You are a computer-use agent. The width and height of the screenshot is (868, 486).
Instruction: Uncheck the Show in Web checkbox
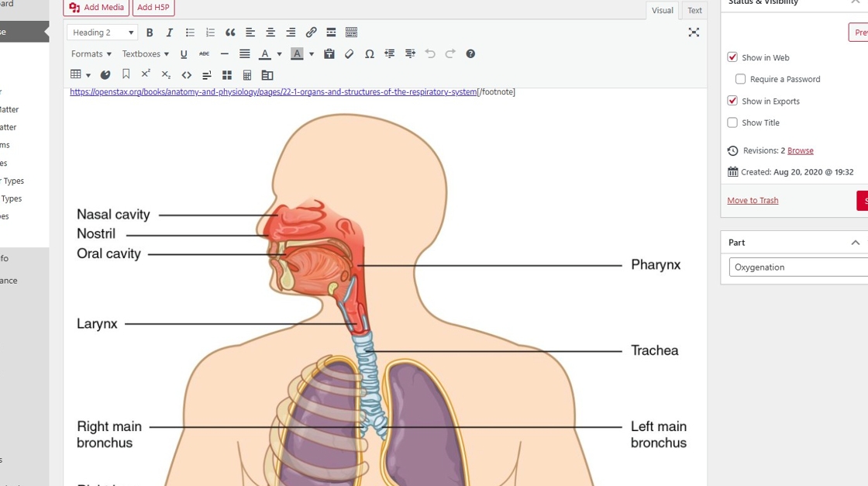coord(732,57)
